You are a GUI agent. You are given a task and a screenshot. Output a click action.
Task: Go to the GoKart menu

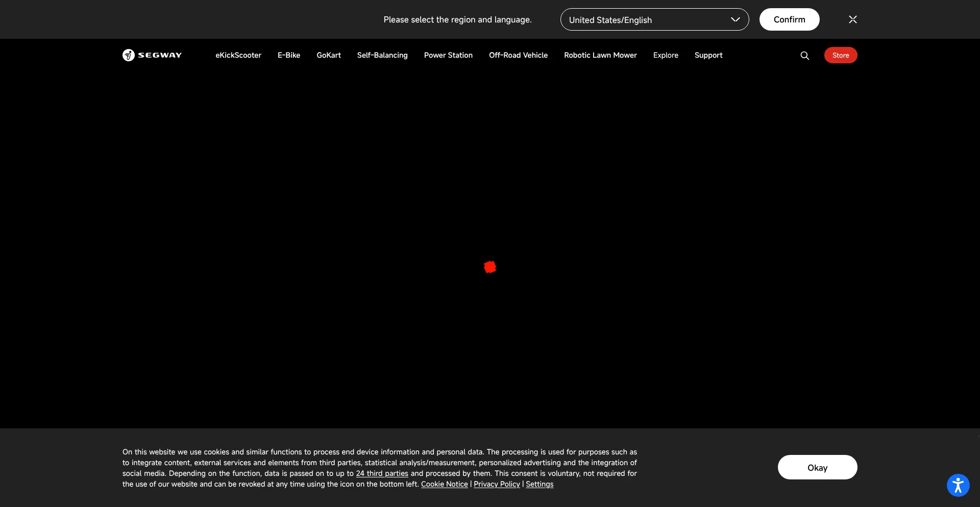[x=329, y=55]
